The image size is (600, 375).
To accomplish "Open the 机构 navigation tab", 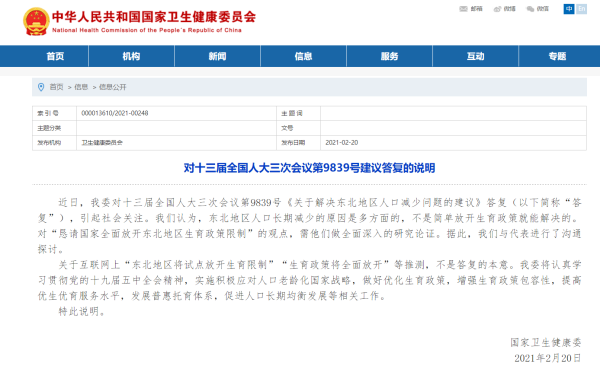I will pos(131,56).
